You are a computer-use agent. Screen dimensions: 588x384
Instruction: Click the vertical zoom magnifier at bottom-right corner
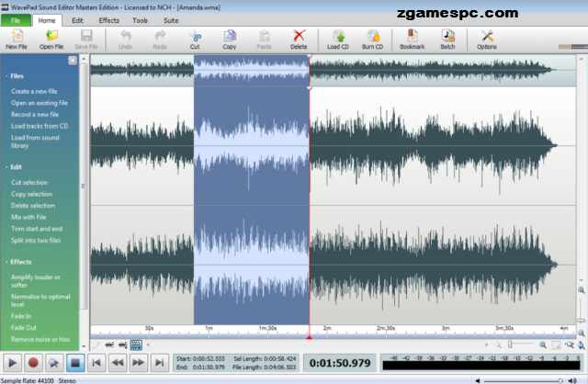pyautogui.click(x=582, y=345)
